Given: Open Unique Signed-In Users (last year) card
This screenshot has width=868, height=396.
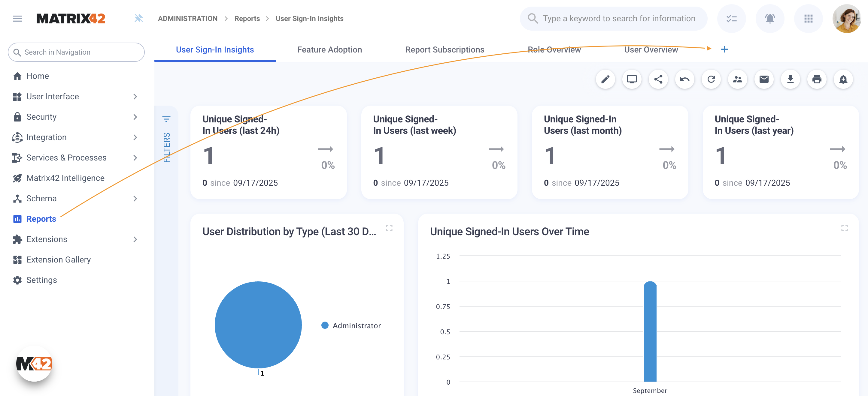Looking at the screenshot, I should coord(780,152).
